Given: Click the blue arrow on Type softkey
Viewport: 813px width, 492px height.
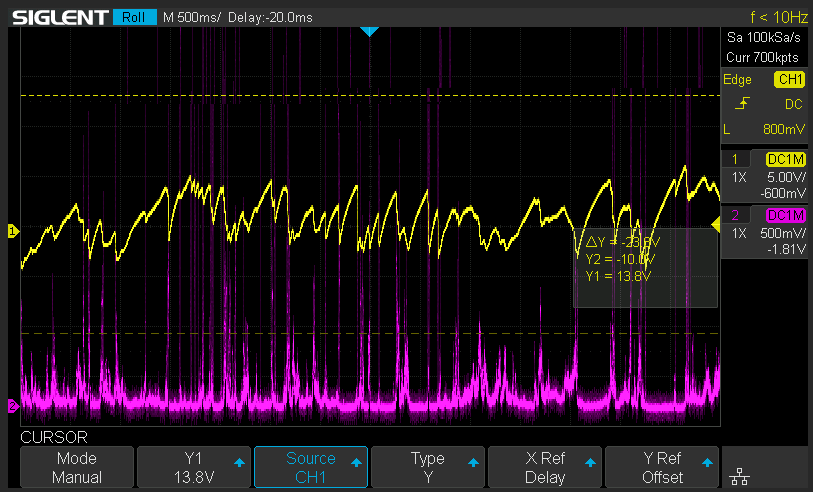Looking at the screenshot, I should click(x=473, y=462).
